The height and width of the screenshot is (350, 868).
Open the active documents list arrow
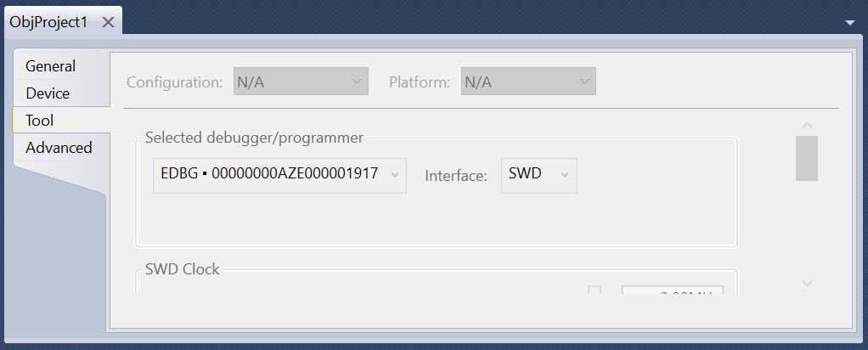tap(851, 22)
